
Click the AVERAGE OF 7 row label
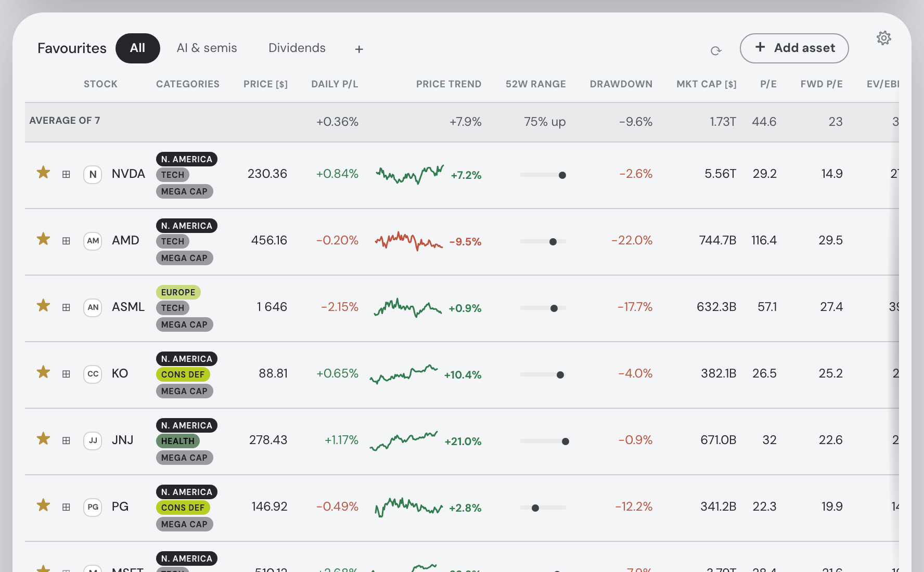coord(65,121)
